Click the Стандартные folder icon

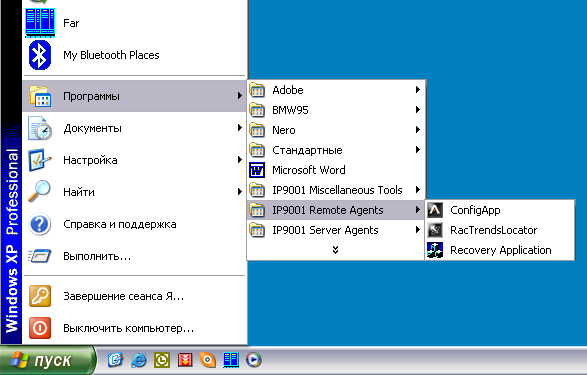[257, 150]
